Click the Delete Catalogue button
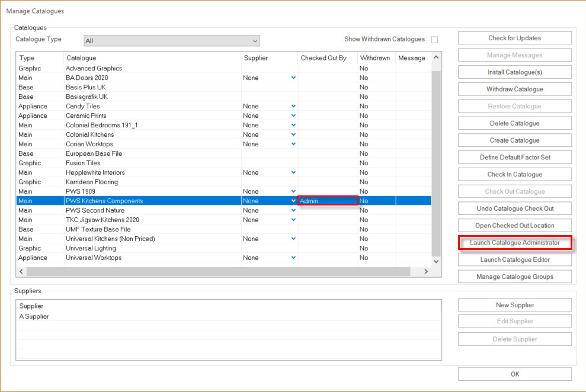This screenshot has height=392, width=586. click(515, 123)
